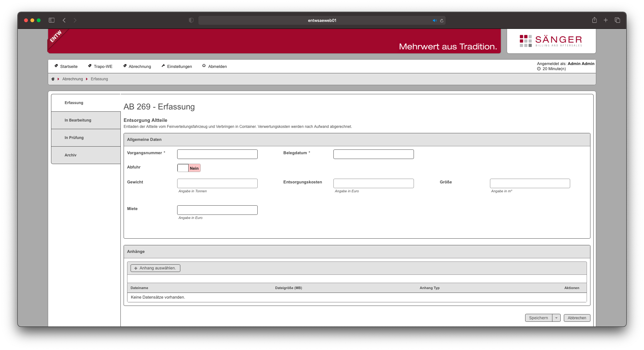Image resolution: width=644 pixels, height=350 pixels.
Task: Mute tab audio speaker icon
Action: tap(435, 20)
